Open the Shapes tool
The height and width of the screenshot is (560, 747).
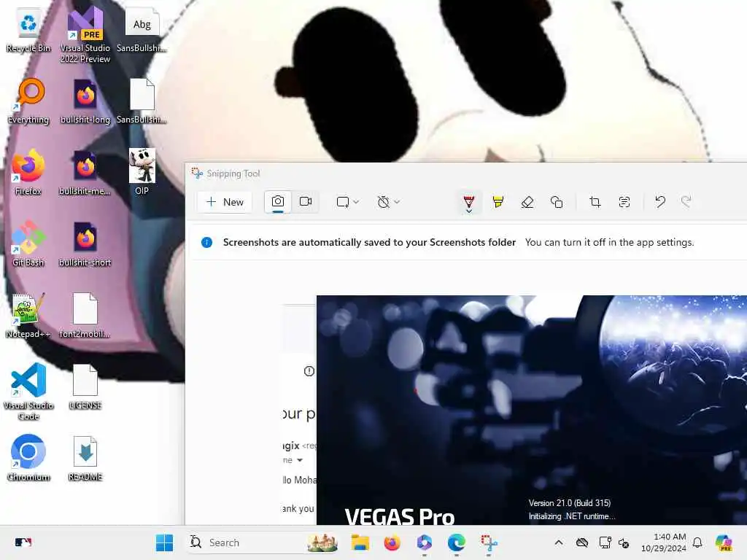557,202
